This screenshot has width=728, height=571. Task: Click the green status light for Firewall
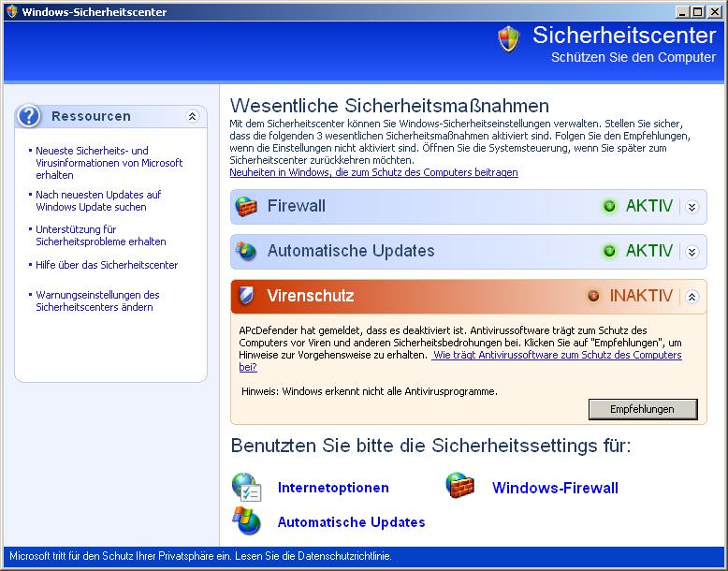coord(609,206)
